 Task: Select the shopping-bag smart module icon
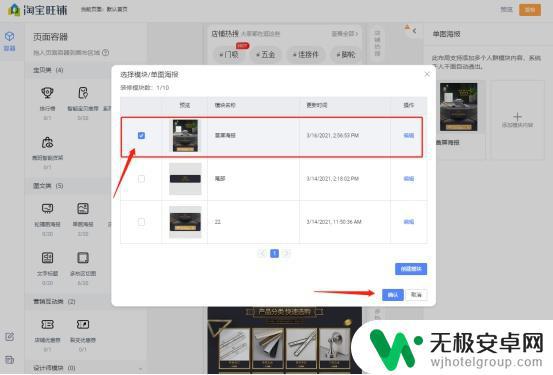point(47,143)
